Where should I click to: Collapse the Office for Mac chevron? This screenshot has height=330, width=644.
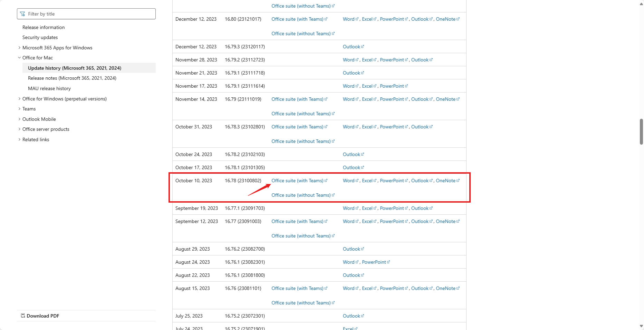(19, 58)
